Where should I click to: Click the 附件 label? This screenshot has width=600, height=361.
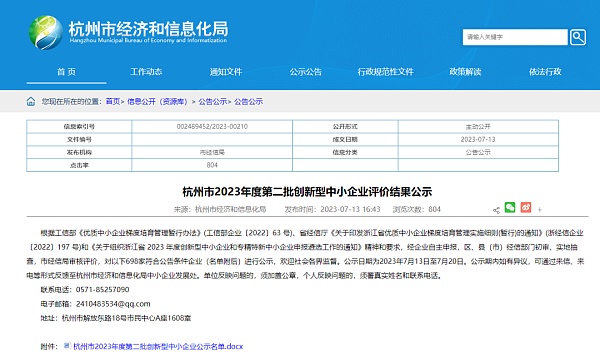[x=49, y=346]
